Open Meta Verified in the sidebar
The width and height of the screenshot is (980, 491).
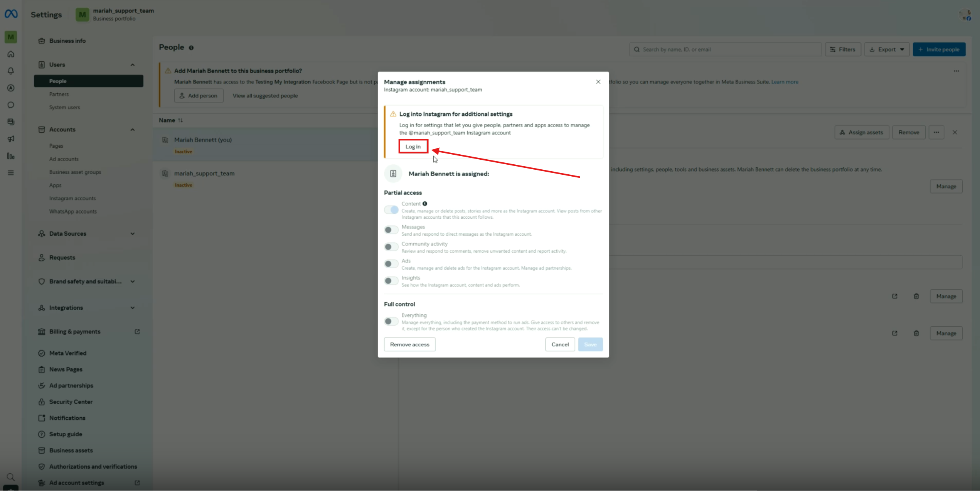68,353
